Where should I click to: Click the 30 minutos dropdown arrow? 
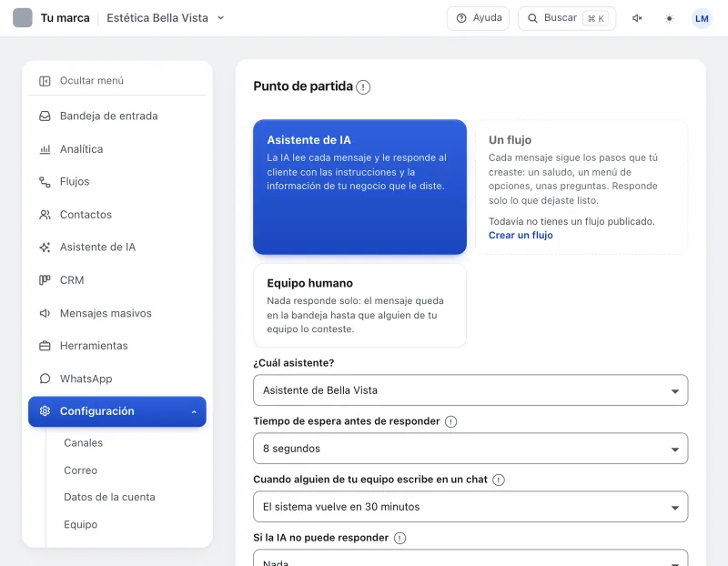(x=675, y=508)
